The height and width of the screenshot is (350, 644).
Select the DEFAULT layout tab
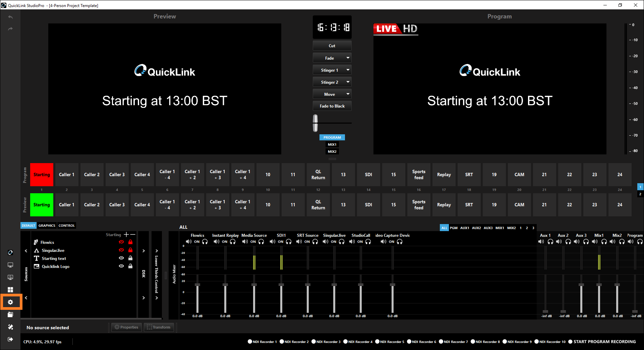(x=28, y=226)
